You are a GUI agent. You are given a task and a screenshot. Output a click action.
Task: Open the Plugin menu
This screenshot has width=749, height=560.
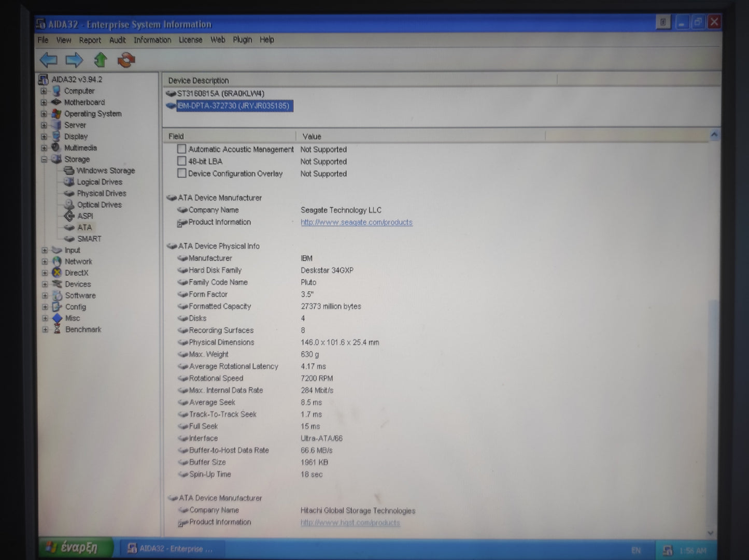242,40
